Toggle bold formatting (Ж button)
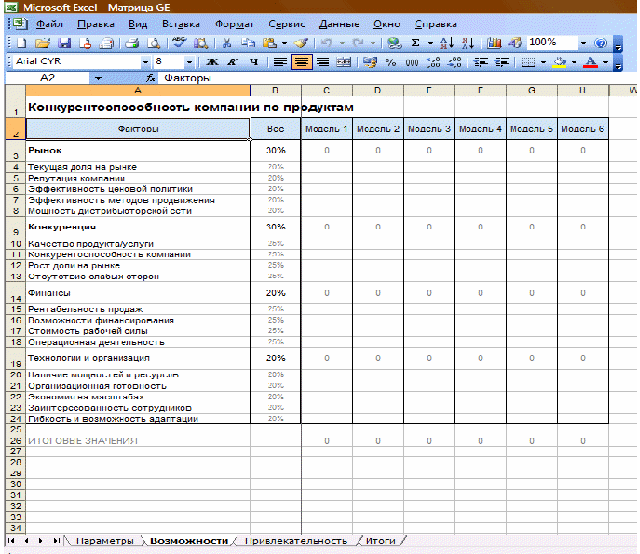Screen dimensions: 640x554 212,62
